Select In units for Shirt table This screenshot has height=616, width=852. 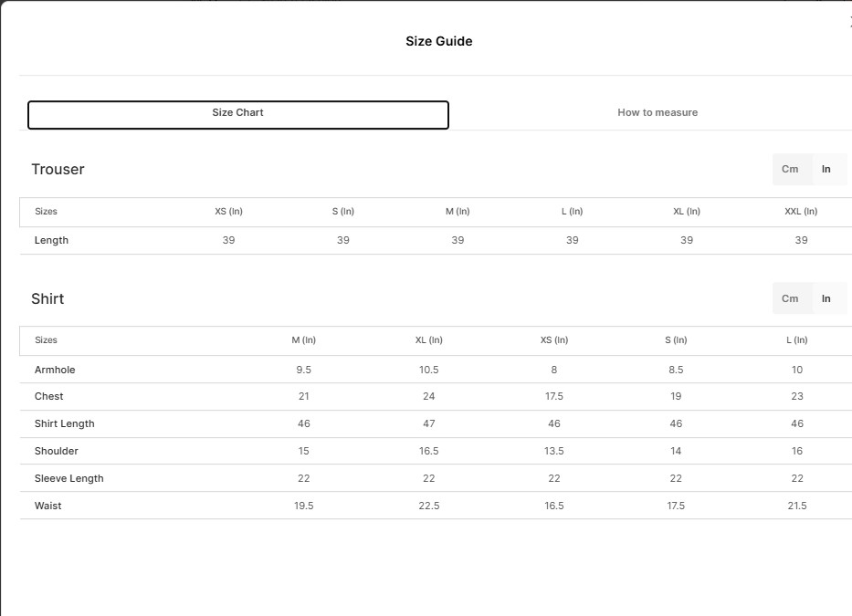[826, 299]
